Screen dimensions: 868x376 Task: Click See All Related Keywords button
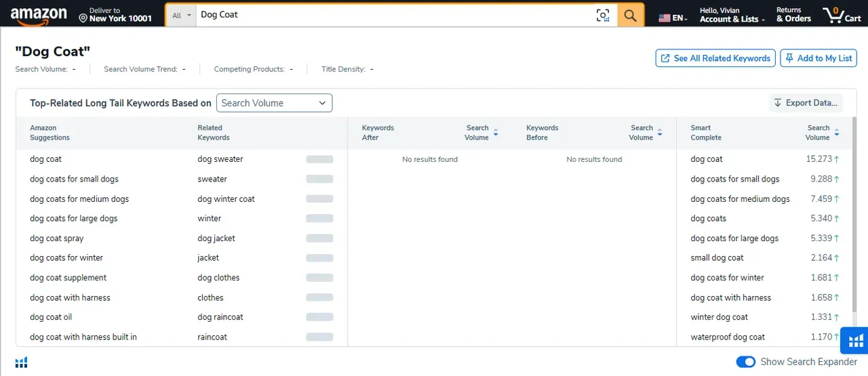[x=715, y=58]
